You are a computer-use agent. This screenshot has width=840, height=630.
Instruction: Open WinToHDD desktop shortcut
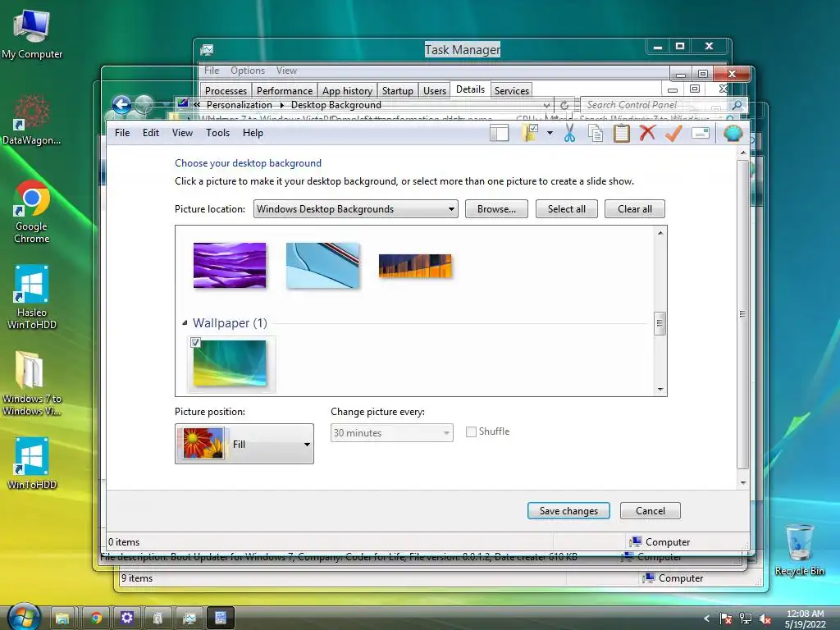32,463
